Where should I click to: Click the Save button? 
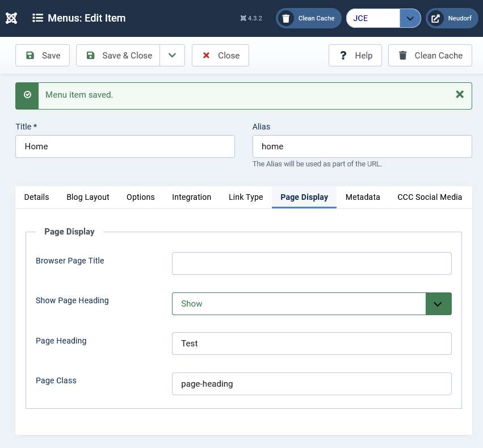point(43,56)
